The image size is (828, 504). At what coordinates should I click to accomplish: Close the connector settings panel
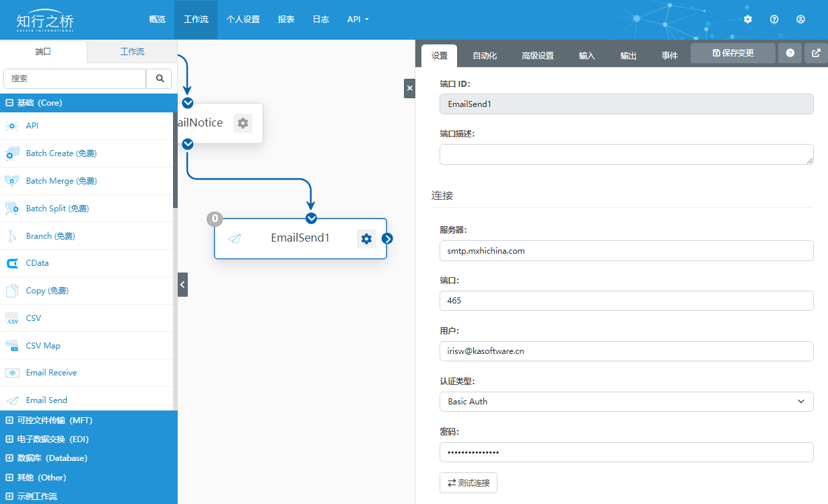[409, 88]
